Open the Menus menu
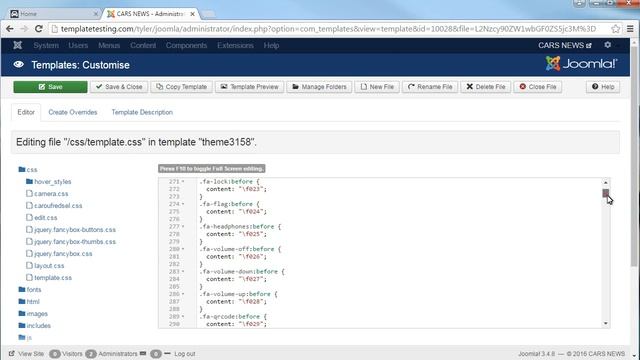 point(109,45)
